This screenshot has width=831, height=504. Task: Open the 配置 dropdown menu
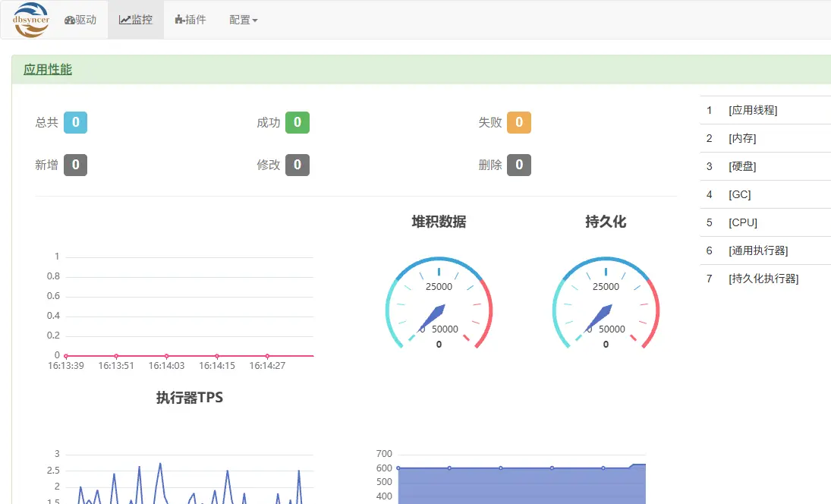[243, 19]
